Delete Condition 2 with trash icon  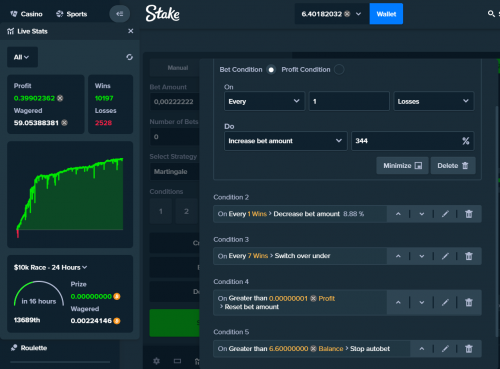coord(469,214)
